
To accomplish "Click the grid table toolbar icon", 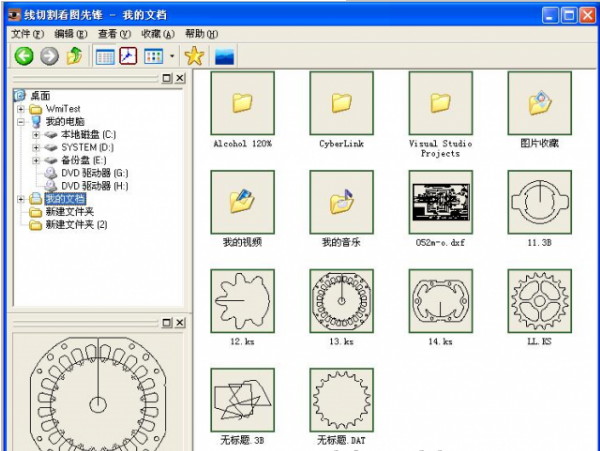I will coord(104,56).
